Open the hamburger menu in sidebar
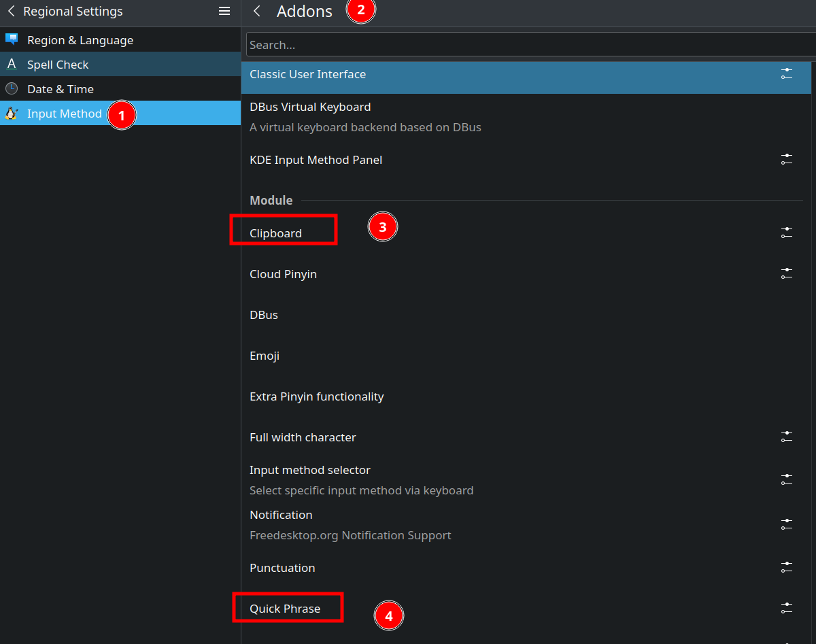This screenshot has width=816, height=644. coord(224,12)
